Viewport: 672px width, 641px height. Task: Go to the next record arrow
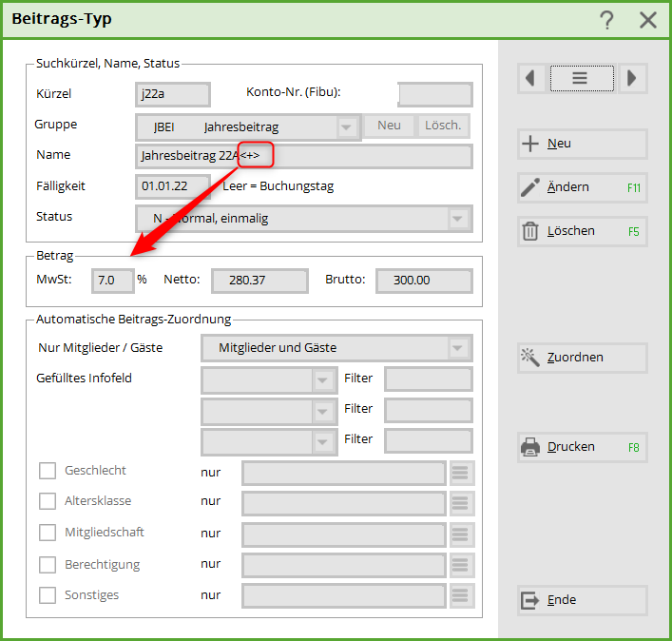click(632, 78)
